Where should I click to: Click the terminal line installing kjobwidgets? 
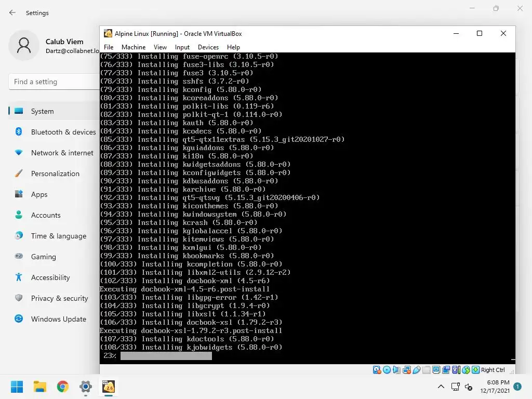(x=191, y=347)
